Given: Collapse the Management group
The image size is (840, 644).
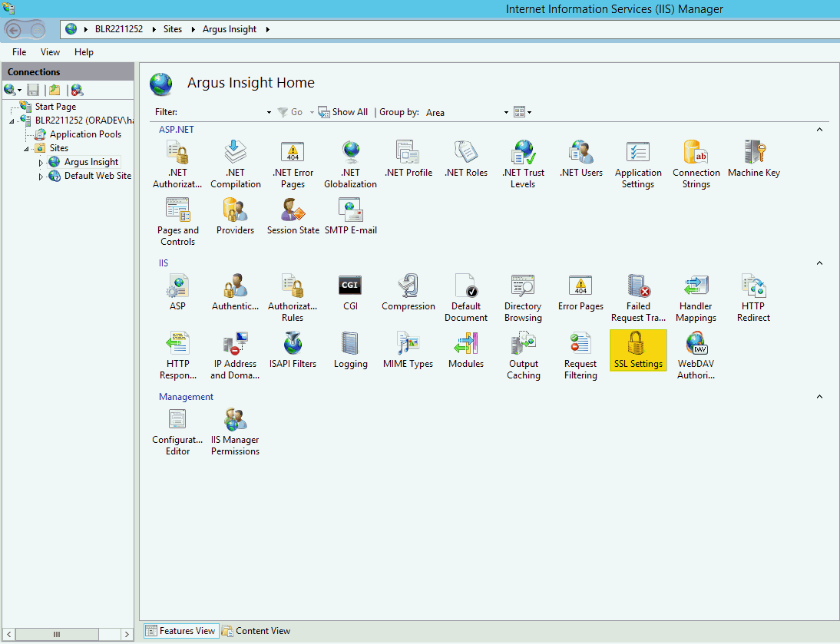Looking at the screenshot, I should [819, 397].
